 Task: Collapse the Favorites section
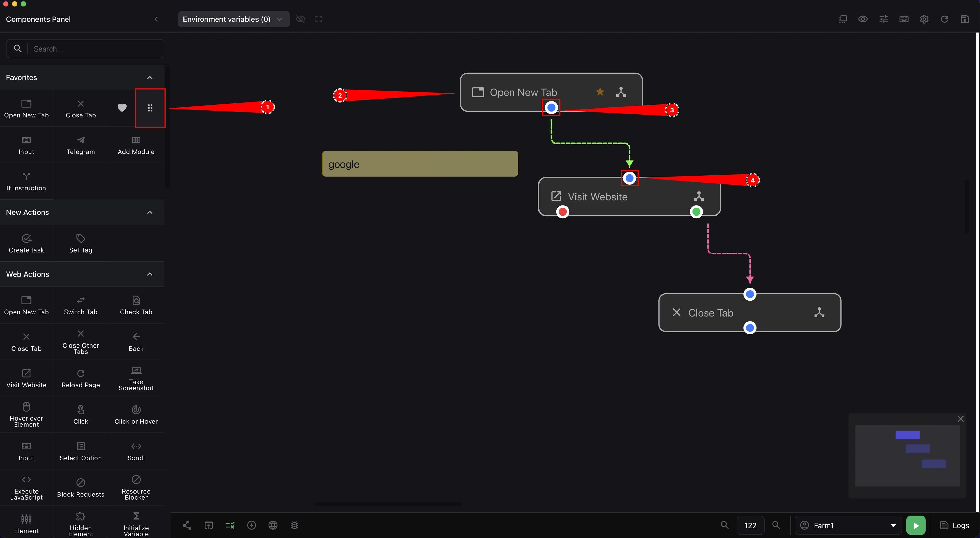tap(150, 78)
